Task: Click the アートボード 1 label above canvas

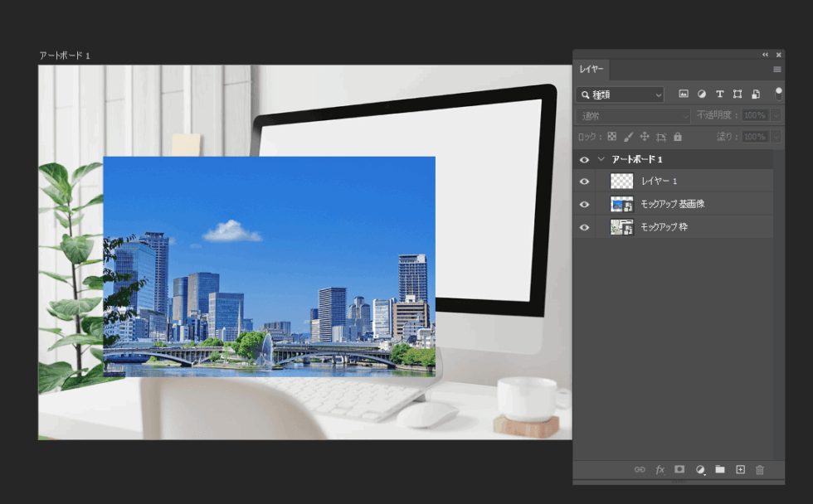Action: click(65, 56)
